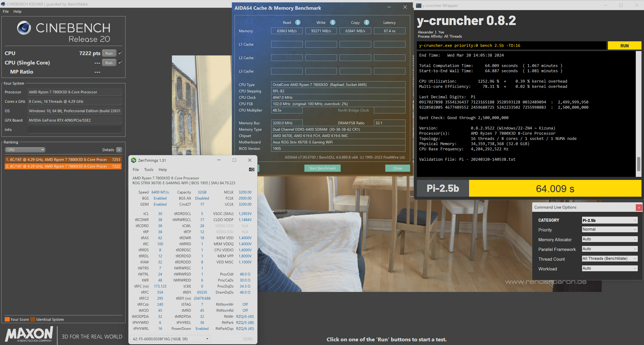Open the Ranking CPU dropdown

[25, 150]
